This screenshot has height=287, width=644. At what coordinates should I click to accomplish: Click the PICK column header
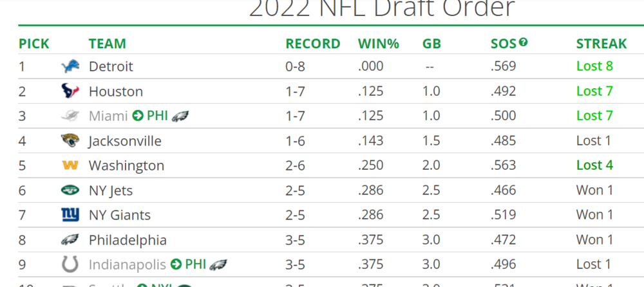coord(34,44)
